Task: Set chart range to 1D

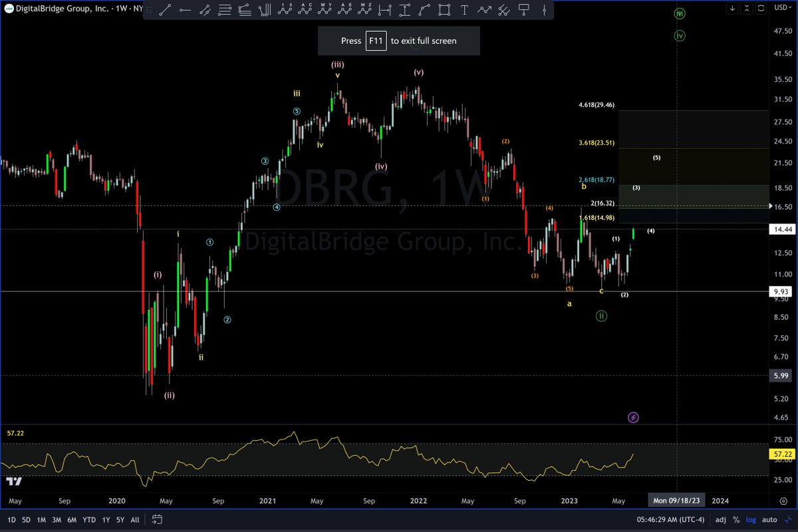Action: click(x=11, y=519)
